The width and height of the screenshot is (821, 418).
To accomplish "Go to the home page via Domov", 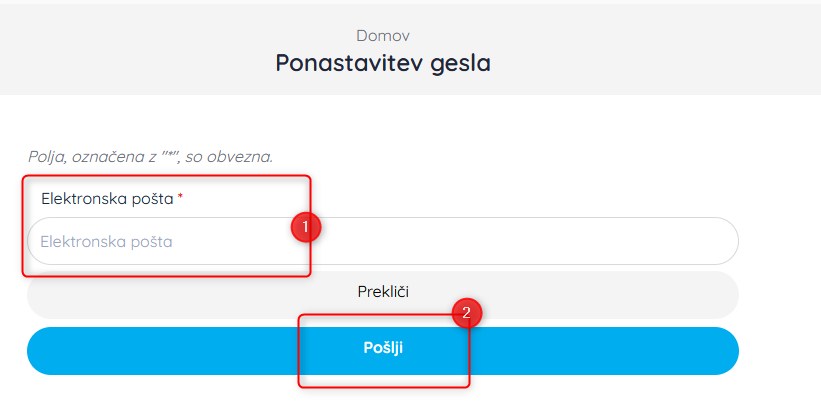I will pos(383,36).
